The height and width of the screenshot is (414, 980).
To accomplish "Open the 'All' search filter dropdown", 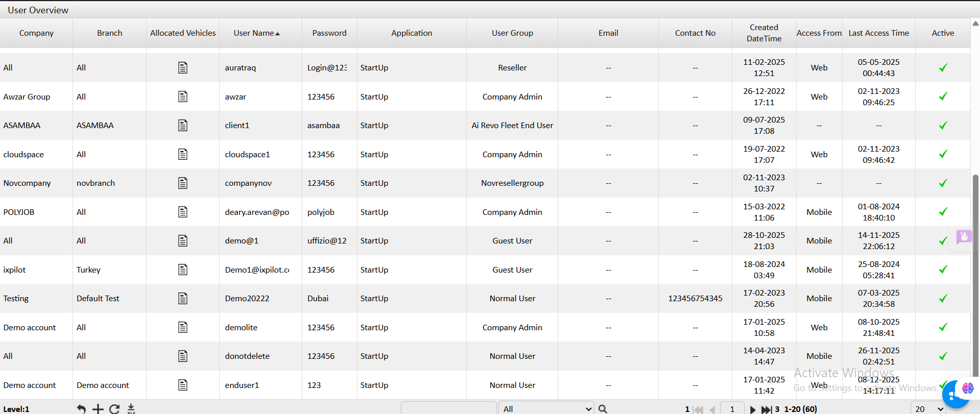I will 546,409.
